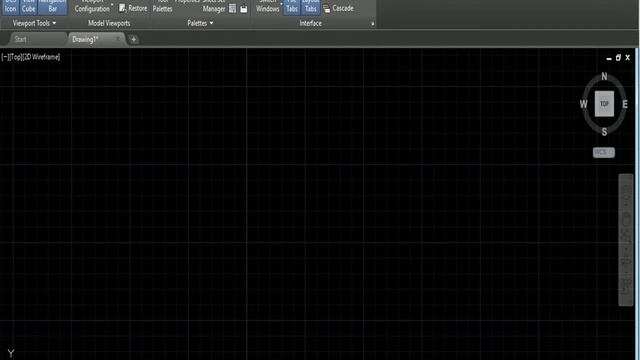640x360 pixels.
Task: Click the W compass point on ViewCube
Action: tap(584, 104)
